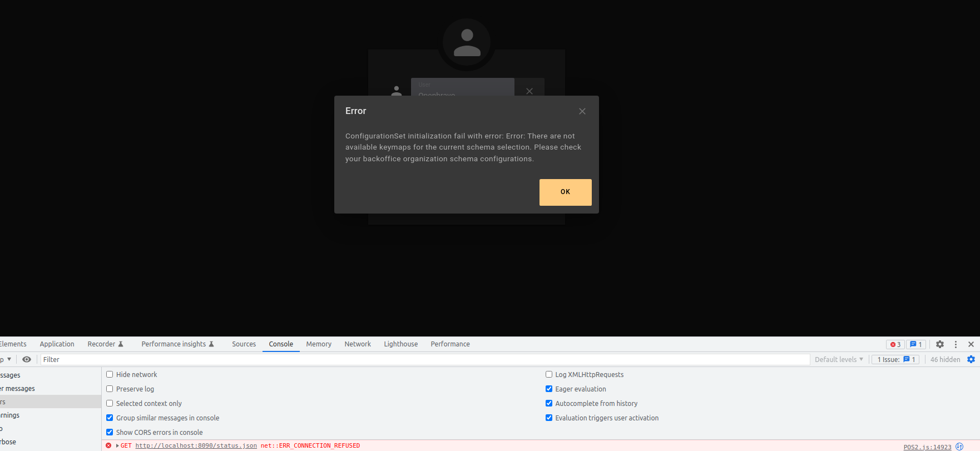Open the JavaScript context dropdown left of the eye icon
The image size is (980, 451).
pos(6,359)
